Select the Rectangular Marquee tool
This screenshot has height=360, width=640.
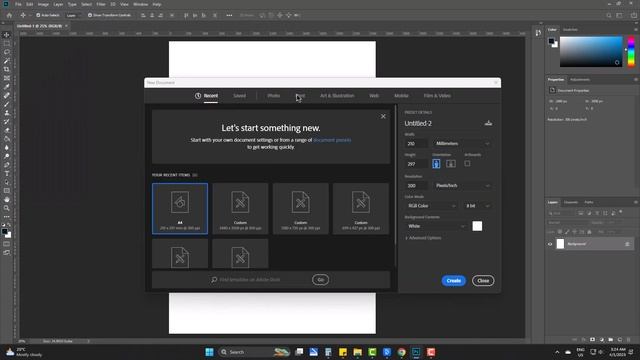tap(7, 43)
